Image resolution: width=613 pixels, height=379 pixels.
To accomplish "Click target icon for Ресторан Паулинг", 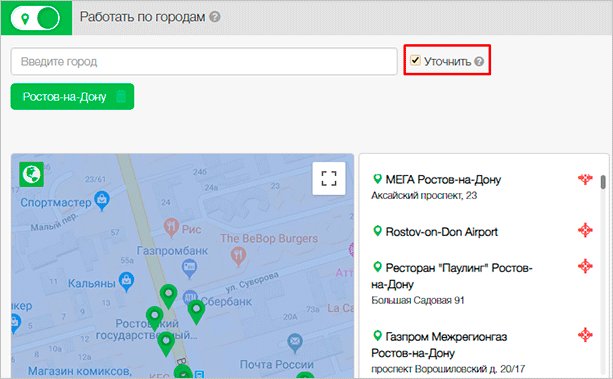I will 585,266.
